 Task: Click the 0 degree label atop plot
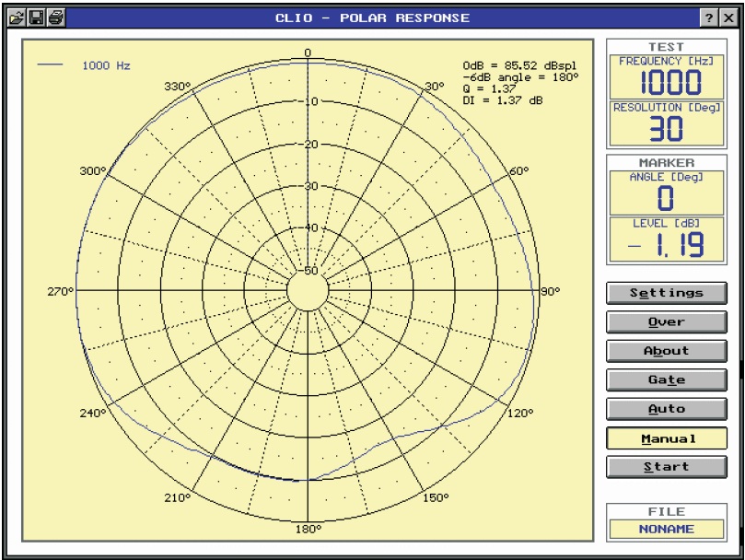(x=308, y=52)
